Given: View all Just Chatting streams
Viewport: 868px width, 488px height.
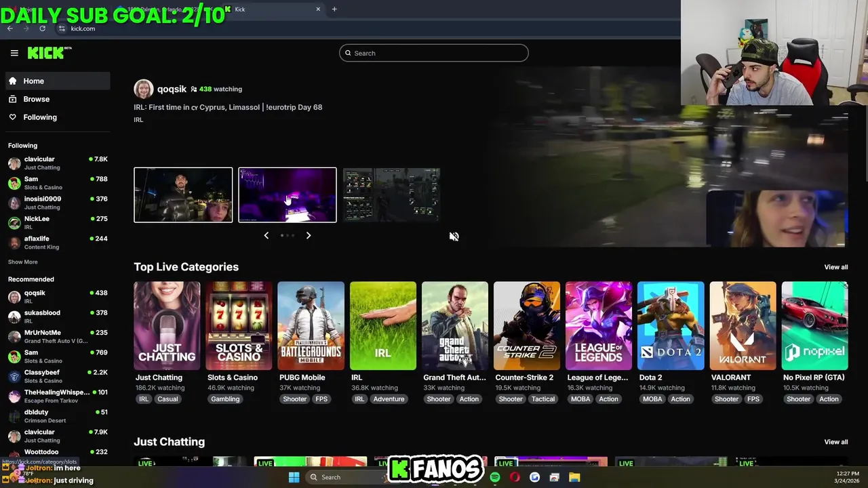Looking at the screenshot, I should 835,442.
